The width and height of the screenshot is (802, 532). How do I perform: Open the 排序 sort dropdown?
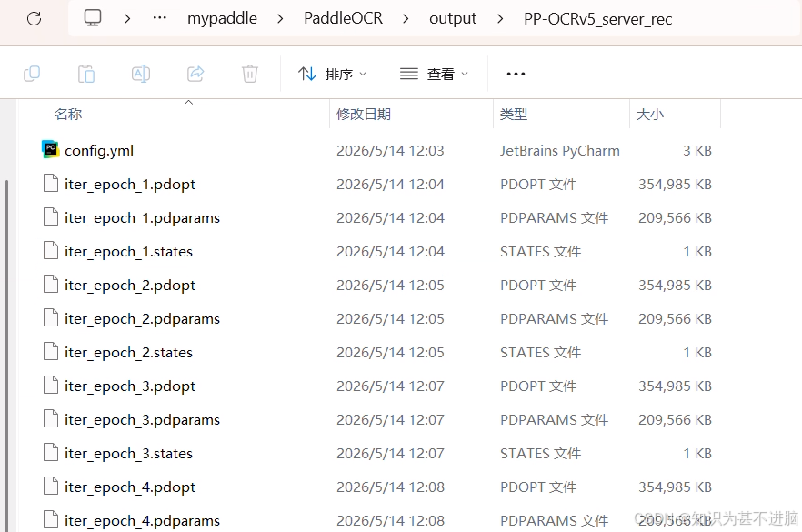pyautogui.click(x=333, y=75)
